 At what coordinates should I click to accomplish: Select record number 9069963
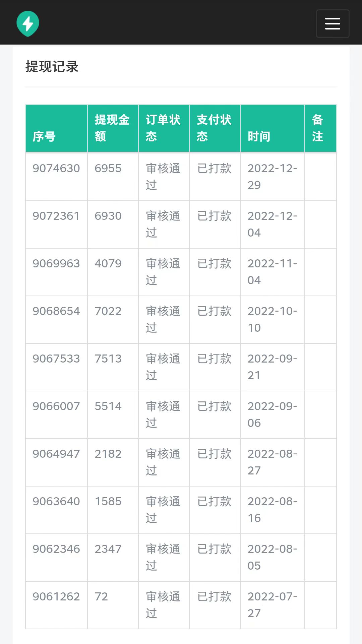[56, 263]
